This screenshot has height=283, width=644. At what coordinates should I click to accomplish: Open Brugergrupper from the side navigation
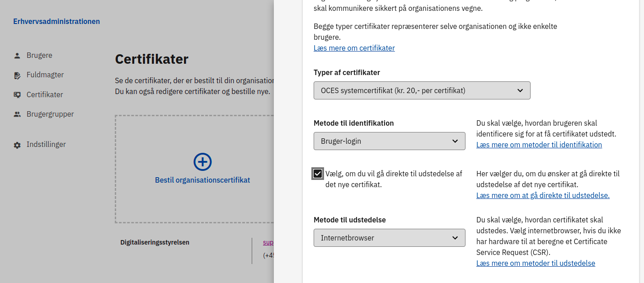point(50,114)
